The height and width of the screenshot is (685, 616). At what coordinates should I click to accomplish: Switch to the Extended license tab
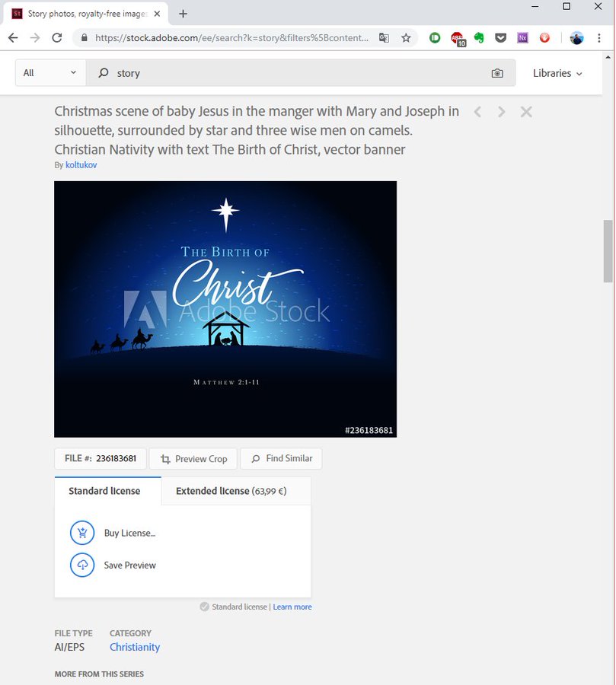236,491
